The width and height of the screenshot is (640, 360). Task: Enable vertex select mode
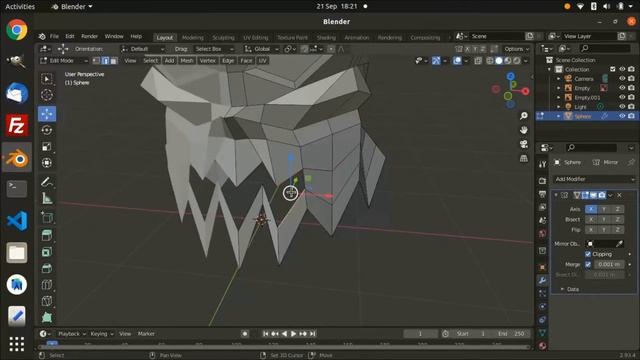point(96,61)
